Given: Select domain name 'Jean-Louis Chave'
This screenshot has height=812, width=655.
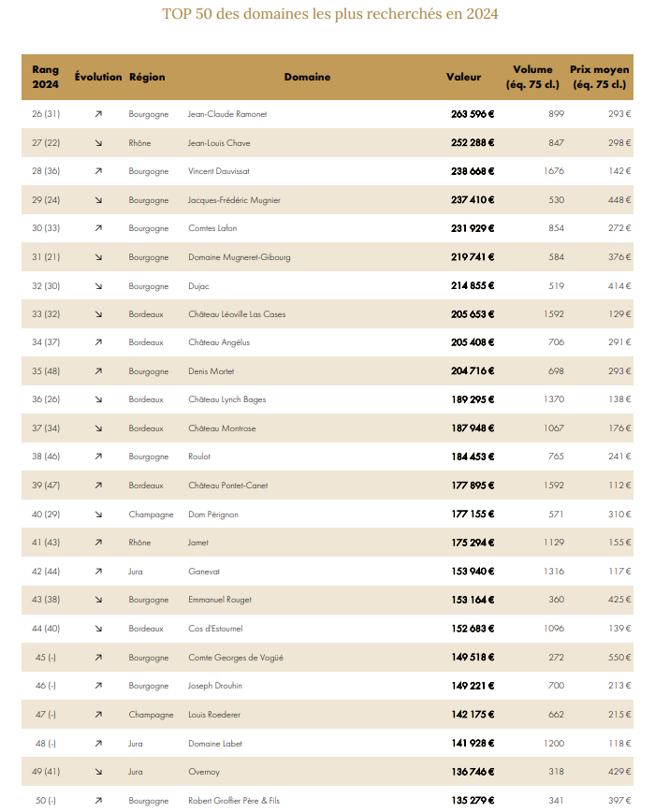Looking at the screenshot, I should [x=219, y=143].
